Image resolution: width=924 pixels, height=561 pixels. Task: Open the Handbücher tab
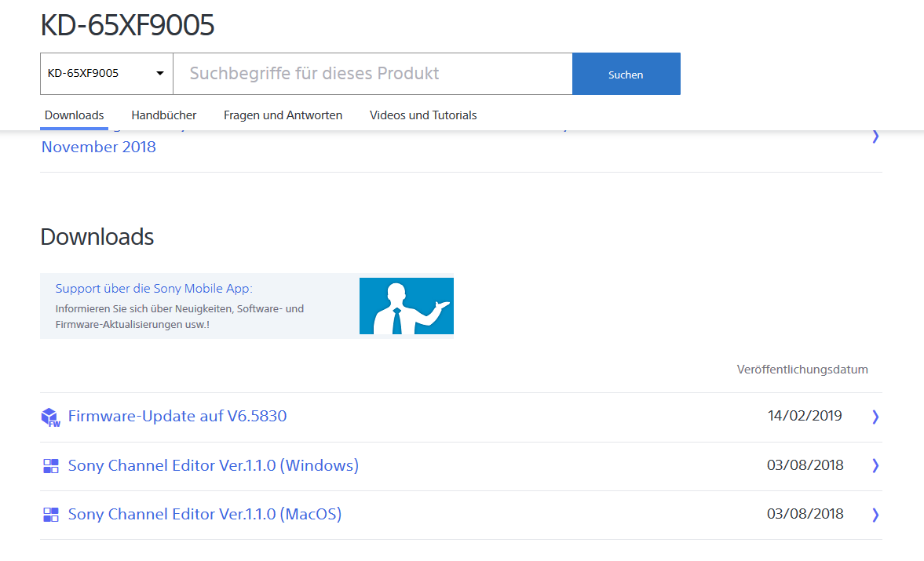pyautogui.click(x=163, y=115)
